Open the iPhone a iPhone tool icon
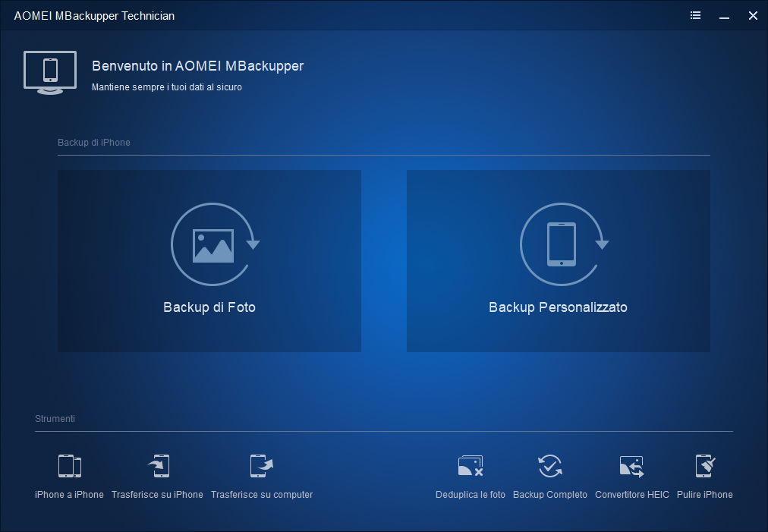768x532 pixels. click(x=70, y=466)
